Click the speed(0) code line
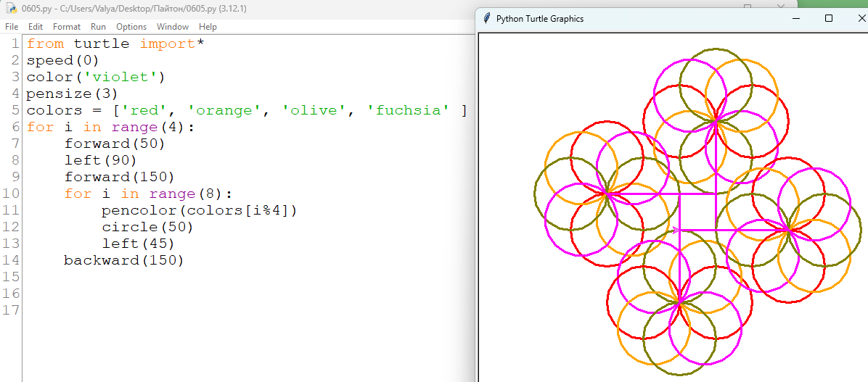The width and height of the screenshot is (868, 382). click(x=62, y=60)
